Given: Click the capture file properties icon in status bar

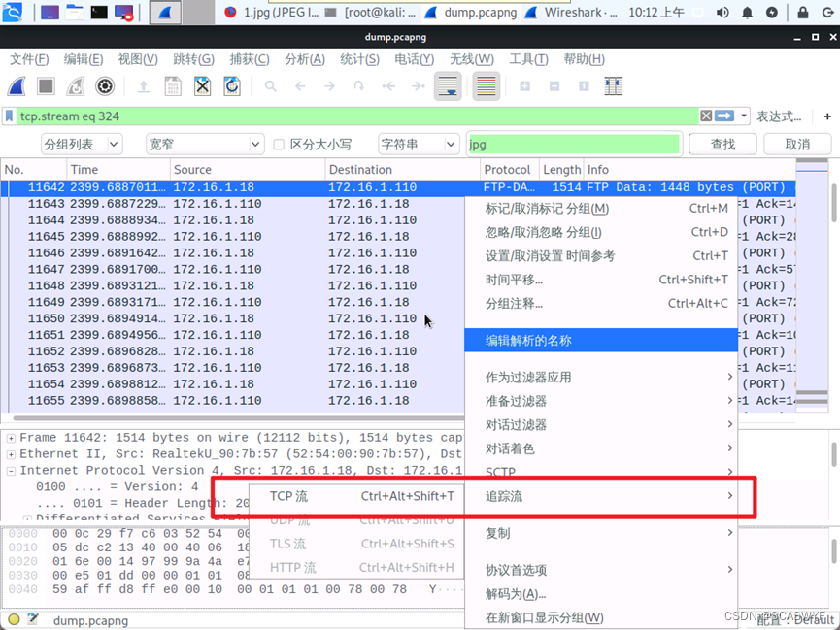Looking at the screenshot, I should [x=33, y=620].
